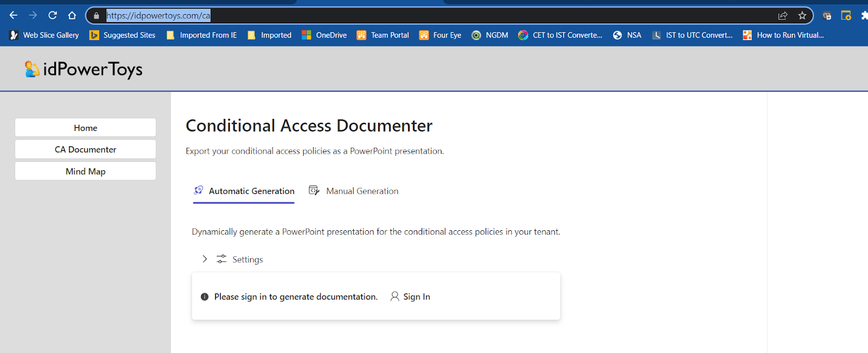The height and width of the screenshot is (353, 868).
Task: Open the extensions puzzle icon
Action: point(864,16)
